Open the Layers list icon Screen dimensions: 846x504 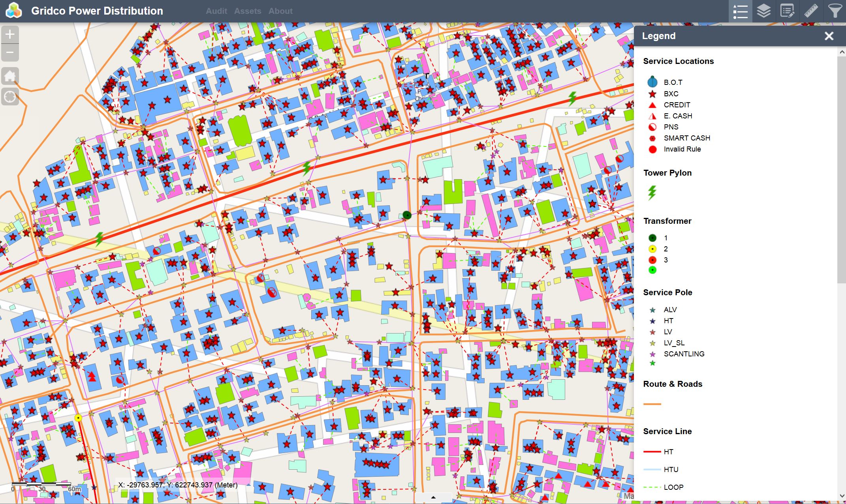click(764, 11)
